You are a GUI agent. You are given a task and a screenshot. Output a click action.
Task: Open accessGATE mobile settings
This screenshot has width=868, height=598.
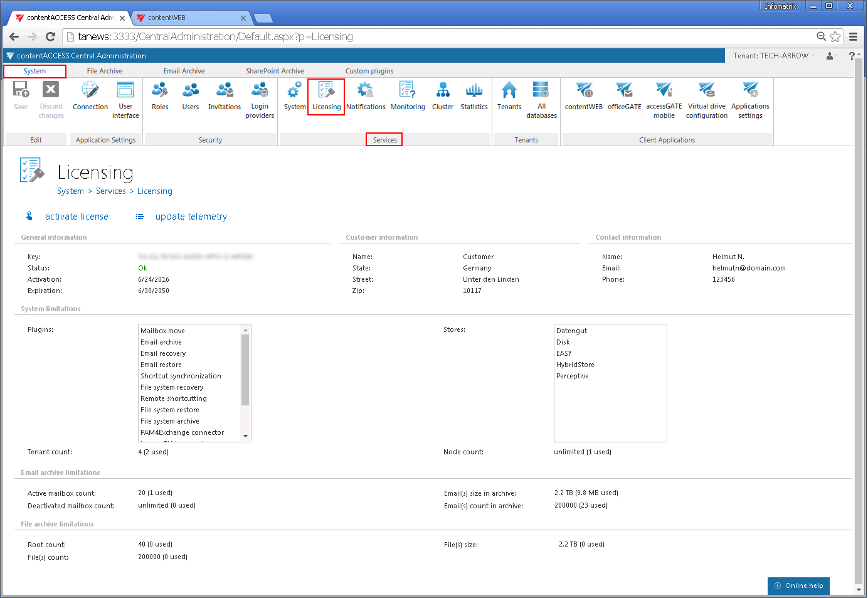(x=664, y=100)
